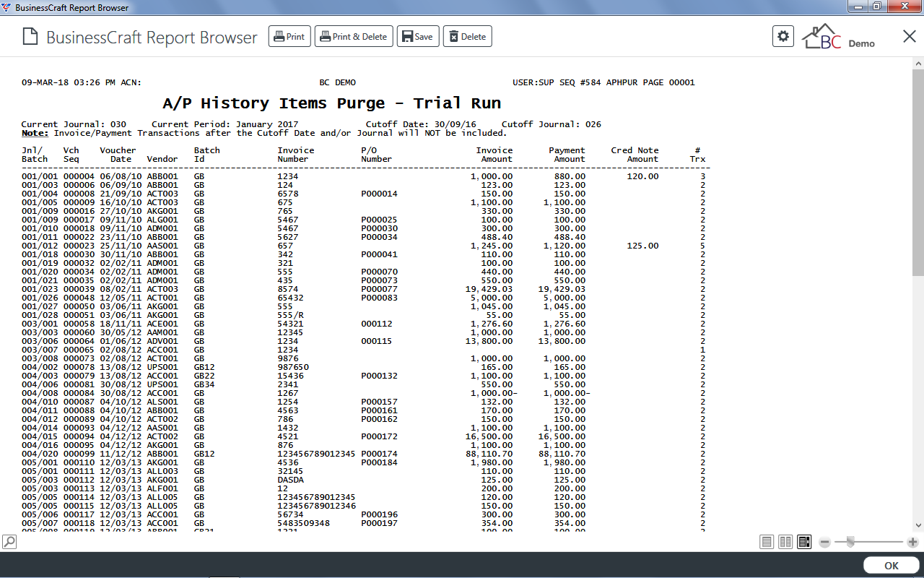Viewport: 924px width, 578px height.
Task: Click the zoom in plus icon
Action: tap(912, 542)
